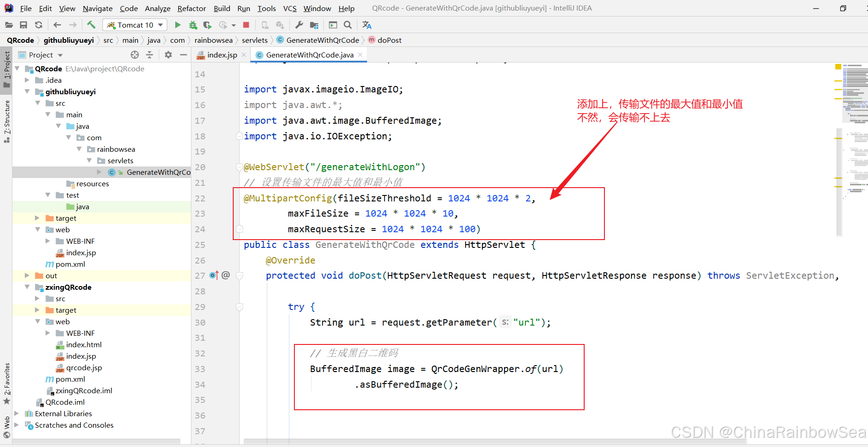Open Search Everywhere magnifier icon
The image size is (868, 447).
coord(348,25)
